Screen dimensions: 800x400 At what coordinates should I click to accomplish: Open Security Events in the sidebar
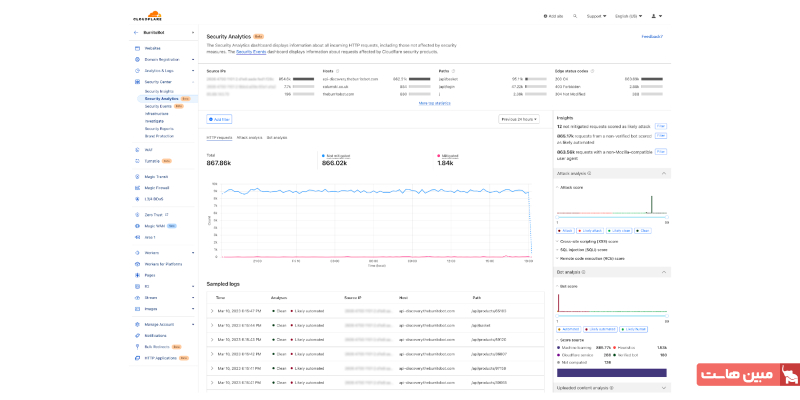click(158, 106)
